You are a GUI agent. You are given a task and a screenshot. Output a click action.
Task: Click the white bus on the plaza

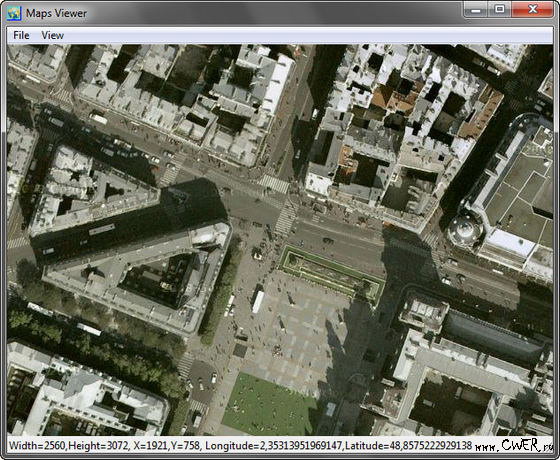(258, 302)
